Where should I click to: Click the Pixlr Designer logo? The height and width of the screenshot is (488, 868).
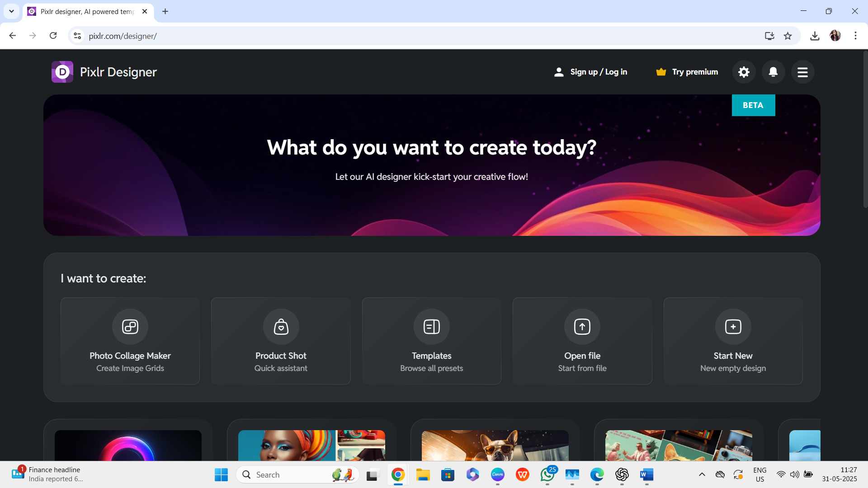(x=62, y=72)
